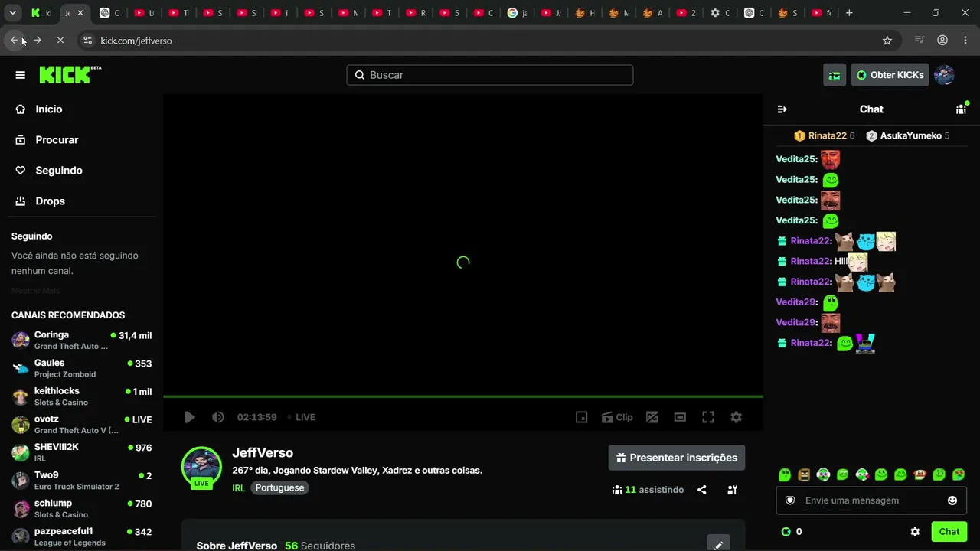Click Presentear inscrições button
Screen dimensions: 980x551
tap(677, 458)
